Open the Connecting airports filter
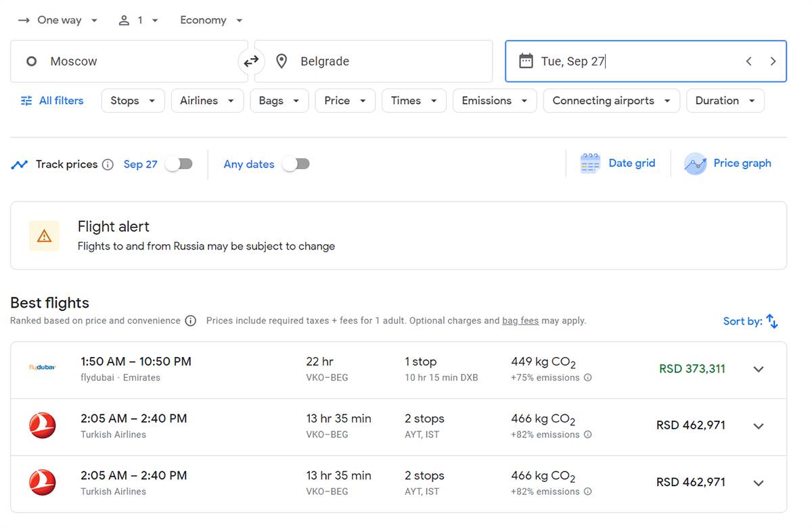This screenshot has width=812, height=528. coord(611,101)
